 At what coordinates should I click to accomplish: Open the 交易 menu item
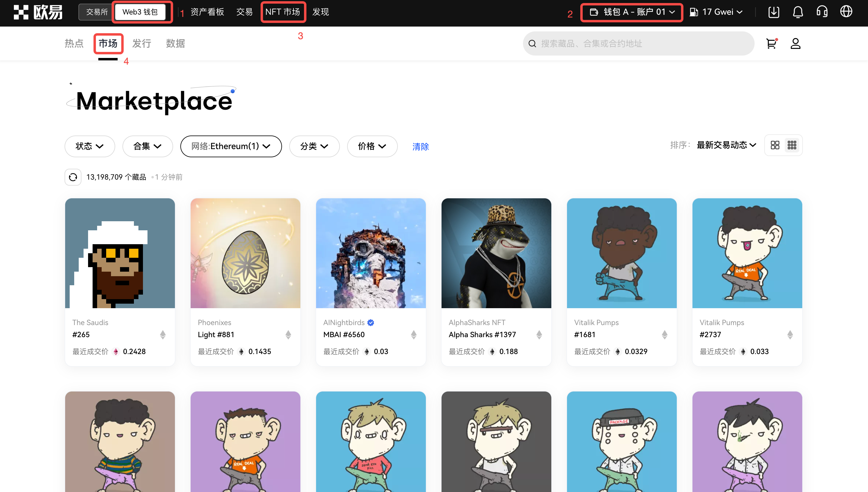point(244,12)
